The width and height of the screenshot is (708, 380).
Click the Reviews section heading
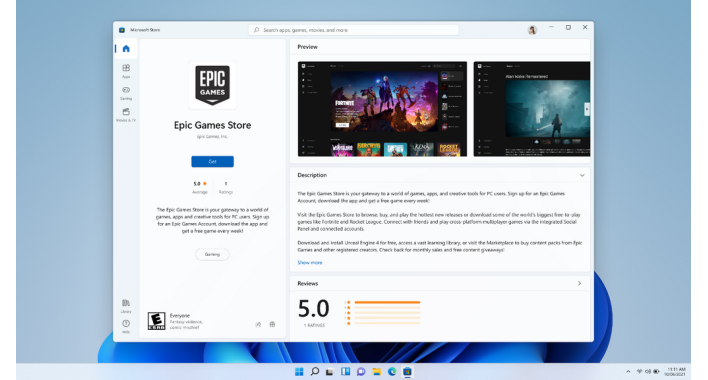(x=307, y=283)
